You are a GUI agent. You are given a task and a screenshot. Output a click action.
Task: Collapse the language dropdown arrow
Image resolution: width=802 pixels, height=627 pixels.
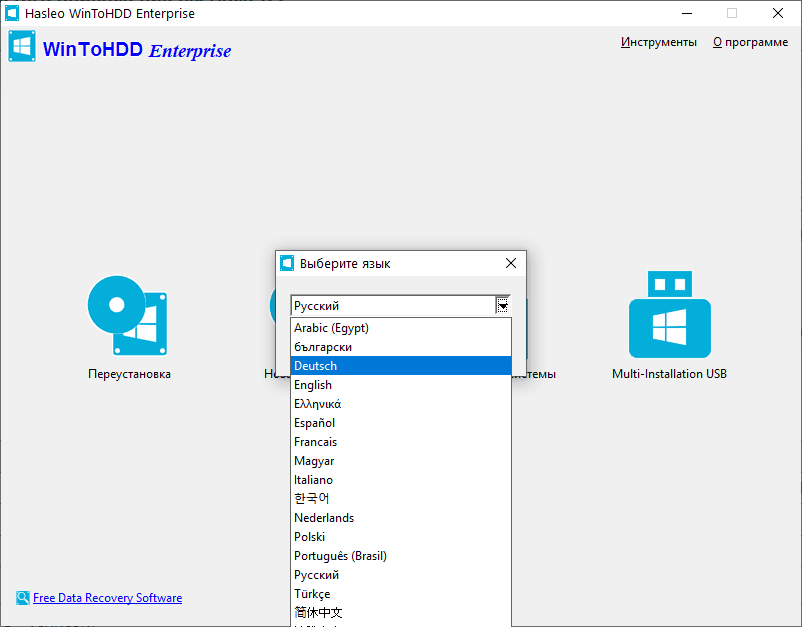[502, 306]
